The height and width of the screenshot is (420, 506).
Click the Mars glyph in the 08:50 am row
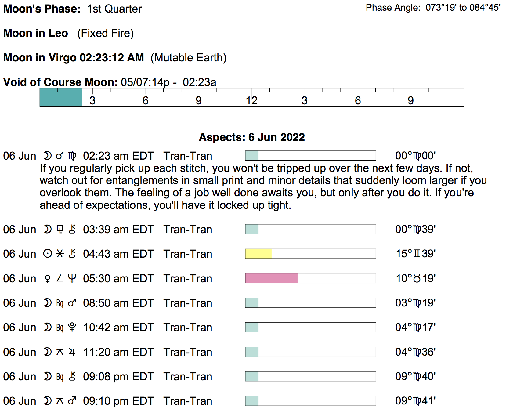coord(72,303)
